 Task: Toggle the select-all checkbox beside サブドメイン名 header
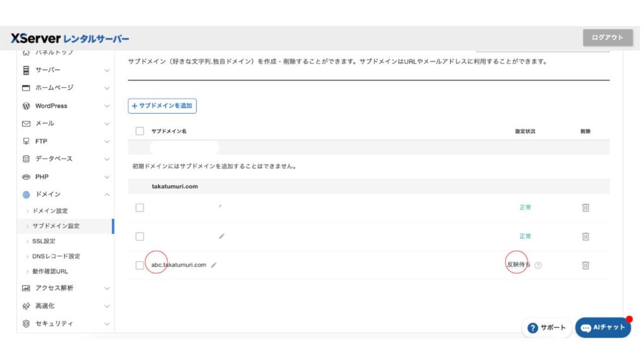pyautogui.click(x=140, y=131)
